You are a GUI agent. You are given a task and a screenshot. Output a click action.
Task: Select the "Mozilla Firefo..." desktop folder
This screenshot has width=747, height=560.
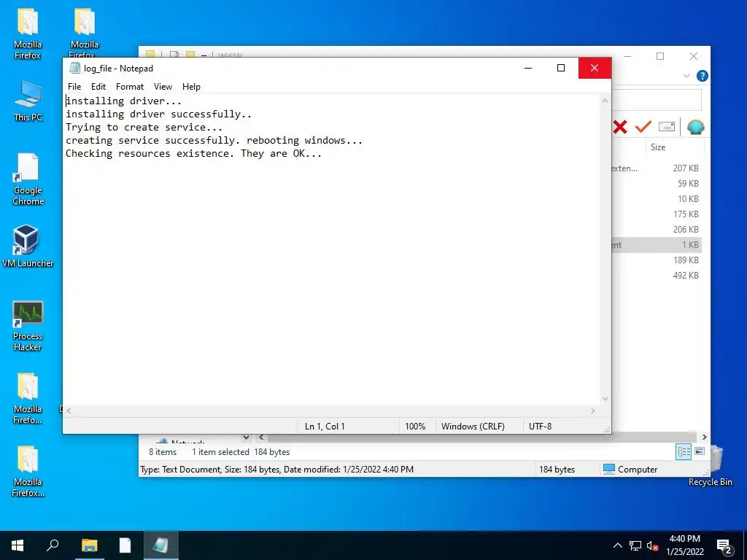point(28,399)
